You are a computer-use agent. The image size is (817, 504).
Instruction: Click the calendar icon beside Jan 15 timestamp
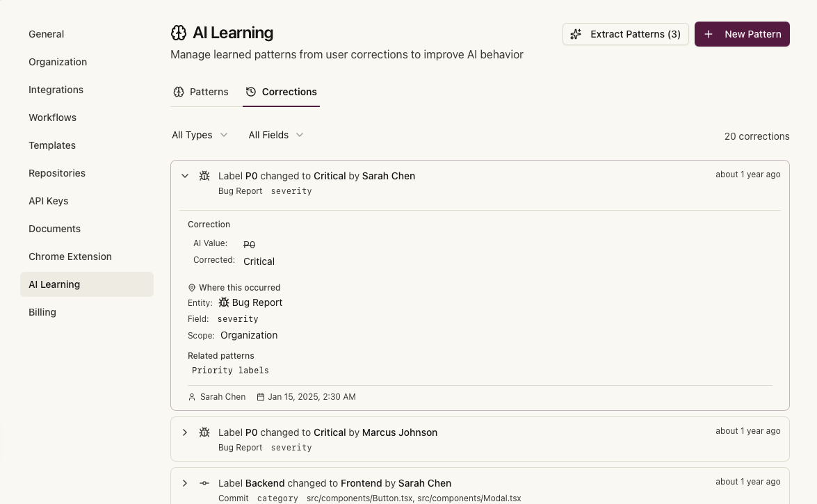point(261,396)
